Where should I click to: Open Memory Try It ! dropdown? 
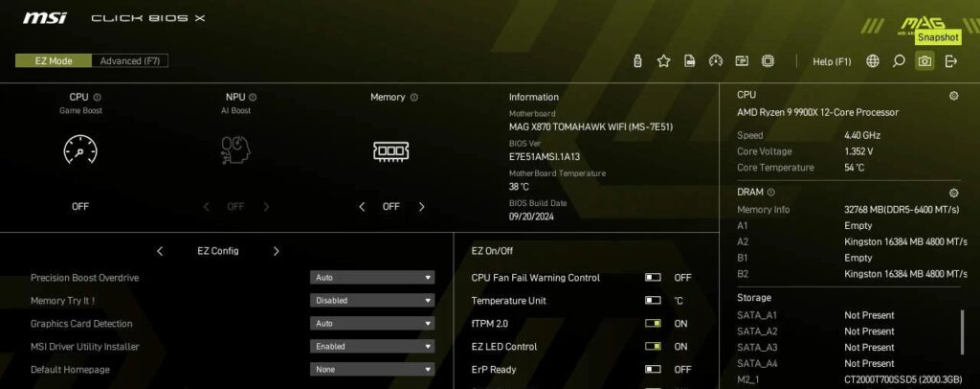click(372, 301)
